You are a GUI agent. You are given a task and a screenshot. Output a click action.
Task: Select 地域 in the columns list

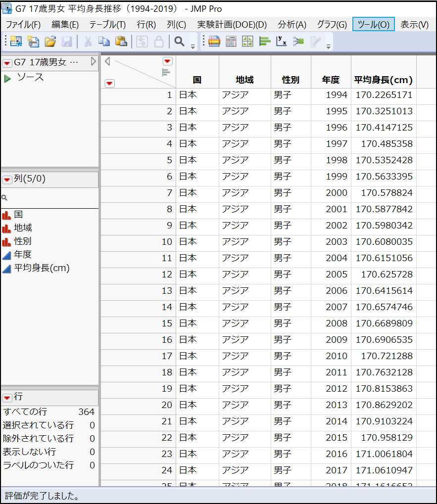23,228
